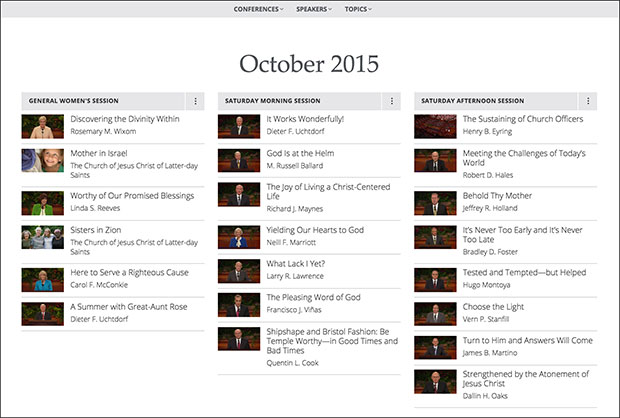Open talk Here to Serve a Righteous Cause

129,272
